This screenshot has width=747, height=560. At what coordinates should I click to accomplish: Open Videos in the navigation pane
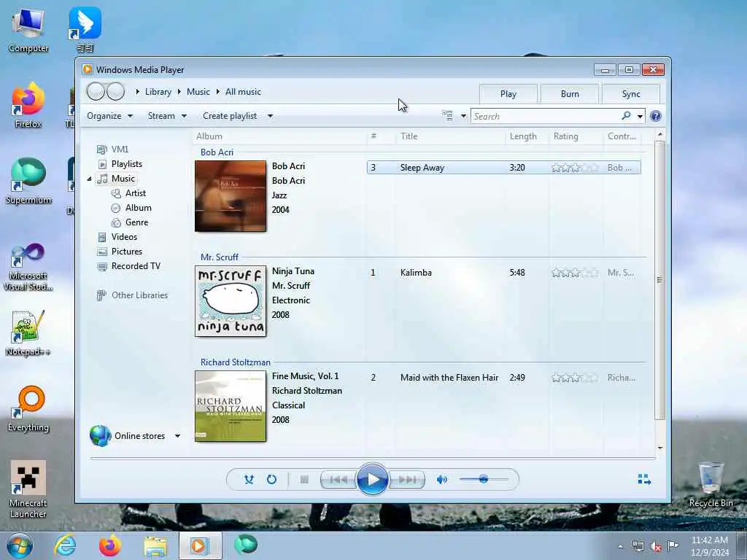(x=124, y=237)
